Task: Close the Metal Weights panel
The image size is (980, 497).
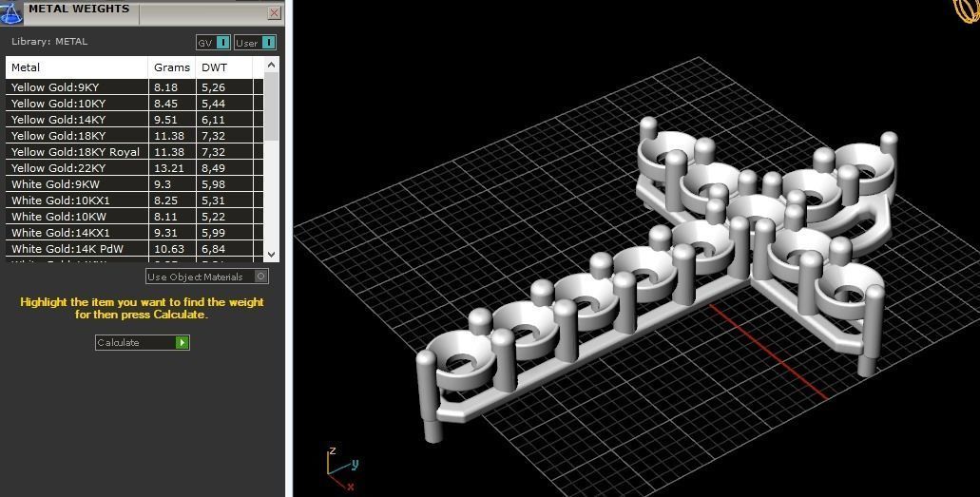Action: coord(274,12)
